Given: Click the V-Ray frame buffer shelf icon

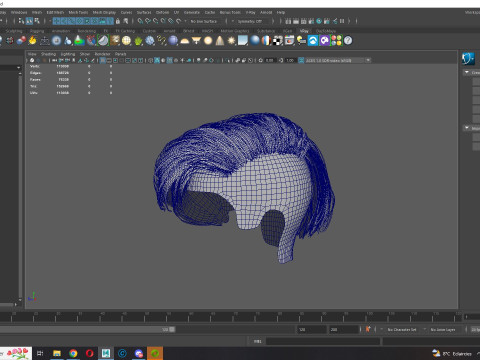Looking at the screenshot, I should coord(289,41).
